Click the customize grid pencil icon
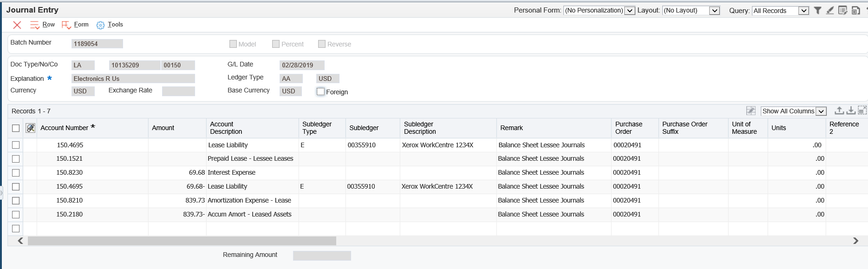The width and height of the screenshot is (868, 269). pos(751,111)
